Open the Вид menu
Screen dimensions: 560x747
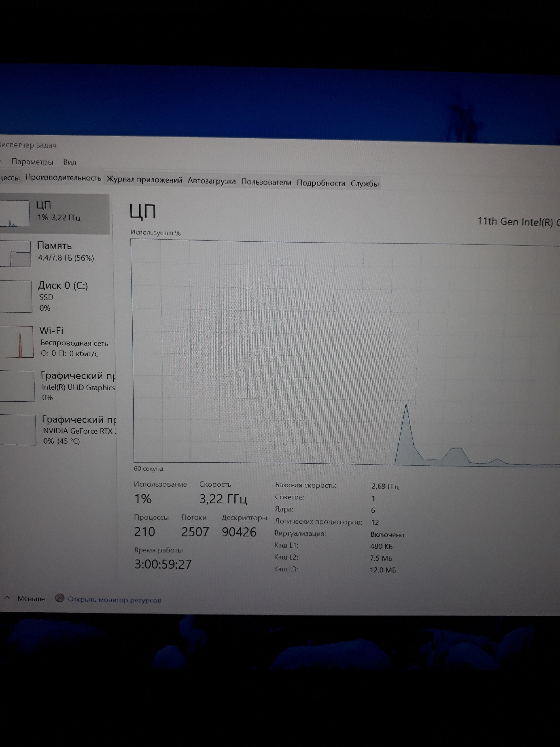point(70,162)
